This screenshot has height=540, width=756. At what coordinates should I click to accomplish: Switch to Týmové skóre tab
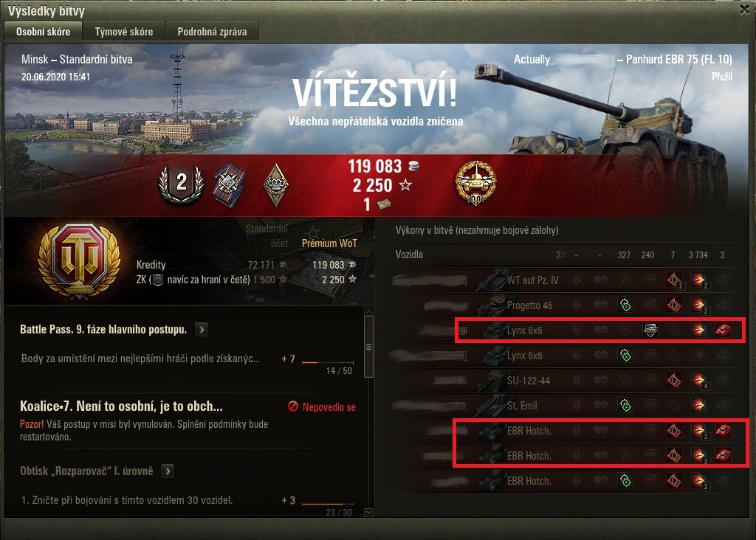(123, 32)
